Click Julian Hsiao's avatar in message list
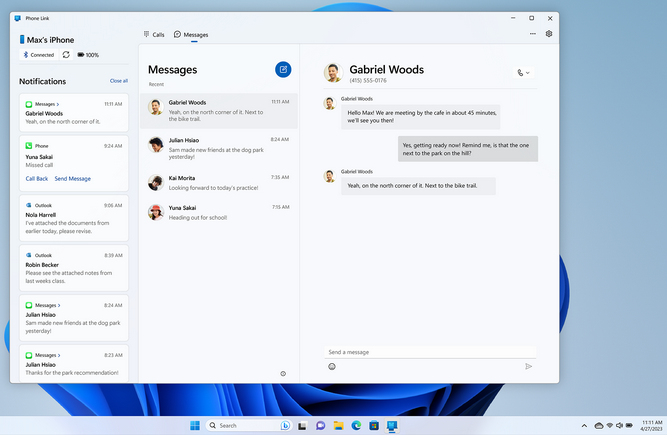The height and width of the screenshot is (437, 667). pos(156,145)
